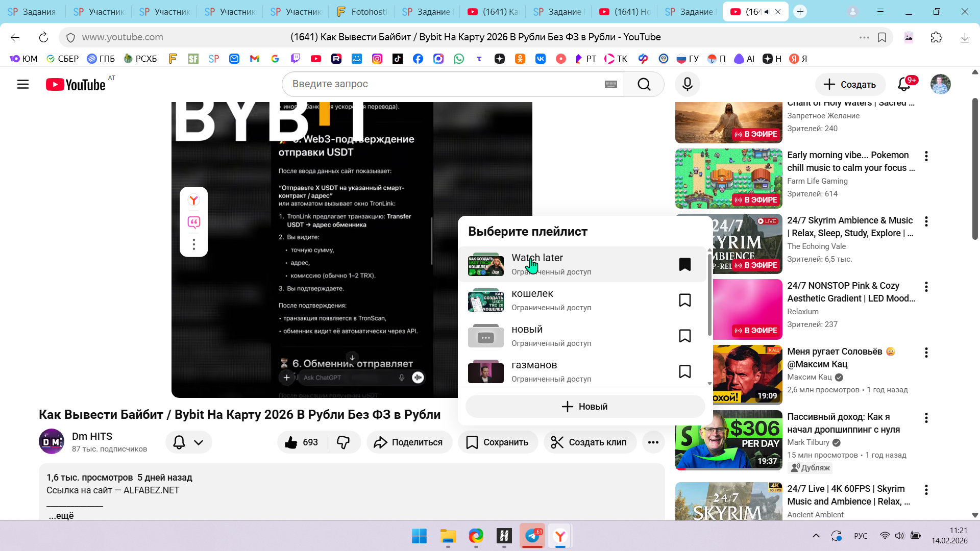Switch to the Fotohosting browser tab

point(362,12)
